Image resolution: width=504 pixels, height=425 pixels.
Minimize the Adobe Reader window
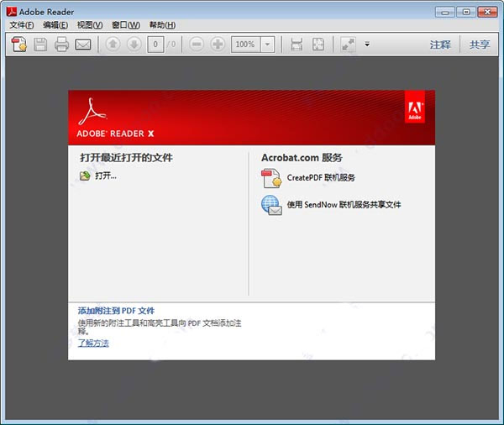click(445, 13)
